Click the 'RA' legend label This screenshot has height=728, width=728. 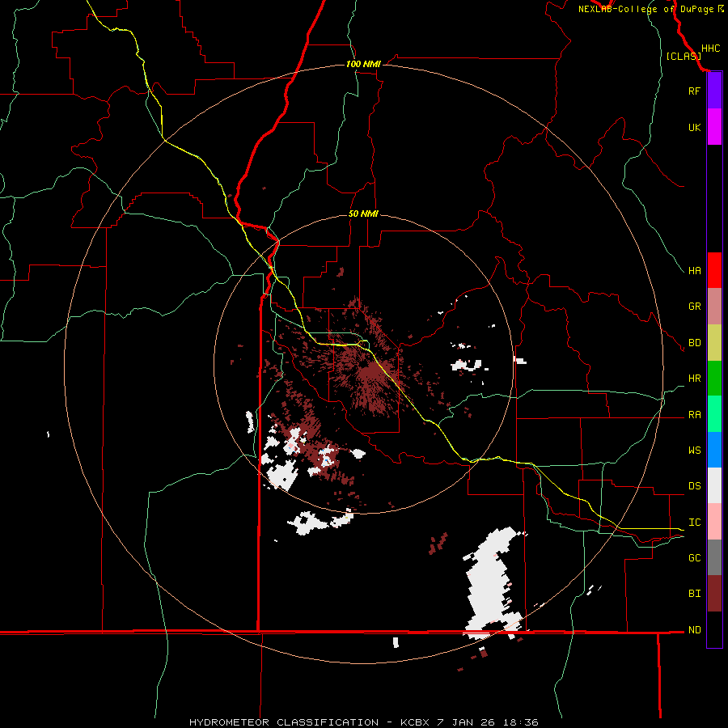(x=695, y=415)
